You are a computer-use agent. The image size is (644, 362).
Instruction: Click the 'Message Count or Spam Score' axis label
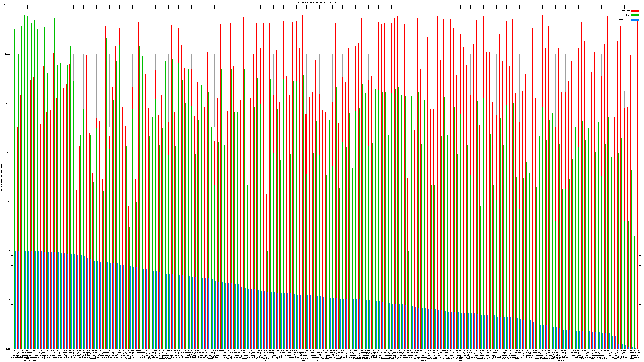click(1, 177)
